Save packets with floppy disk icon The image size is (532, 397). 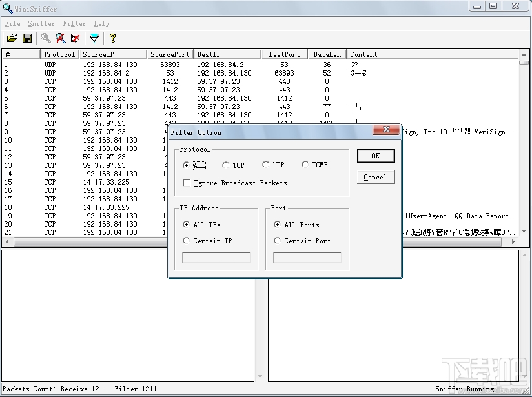pyautogui.click(x=27, y=38)
